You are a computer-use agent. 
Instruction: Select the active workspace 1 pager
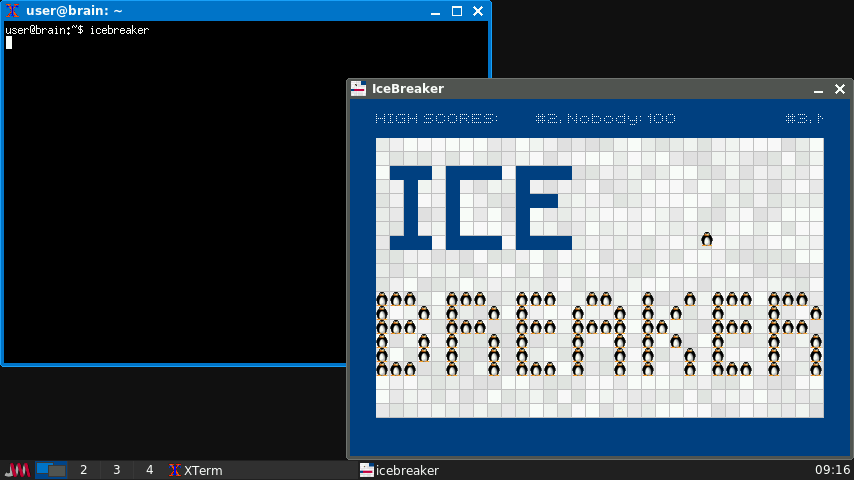51,470
